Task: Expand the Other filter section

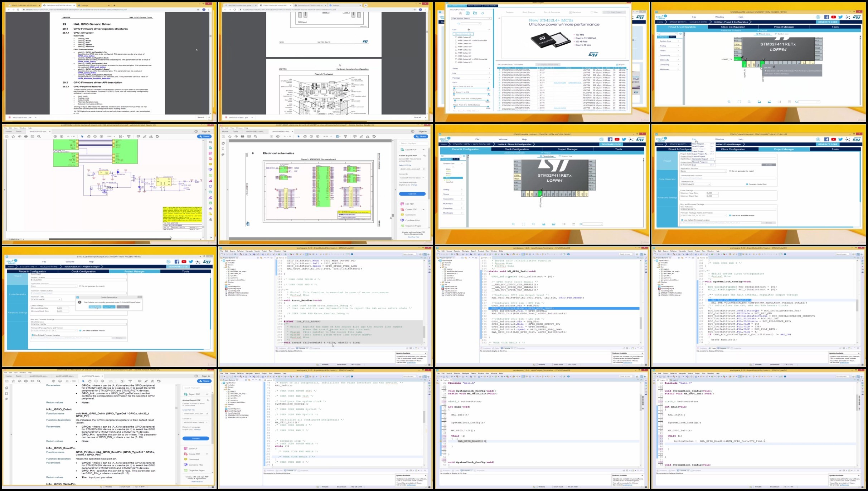Action: (489, 82)
